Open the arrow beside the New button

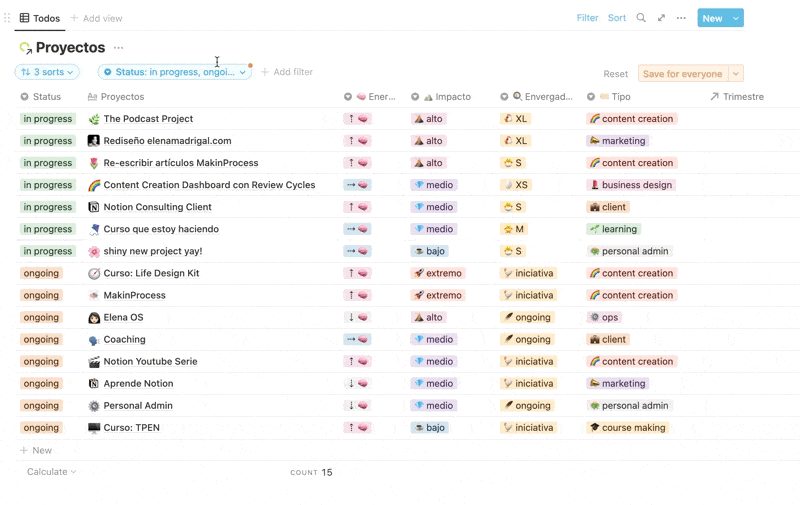[x=736, y=18]
